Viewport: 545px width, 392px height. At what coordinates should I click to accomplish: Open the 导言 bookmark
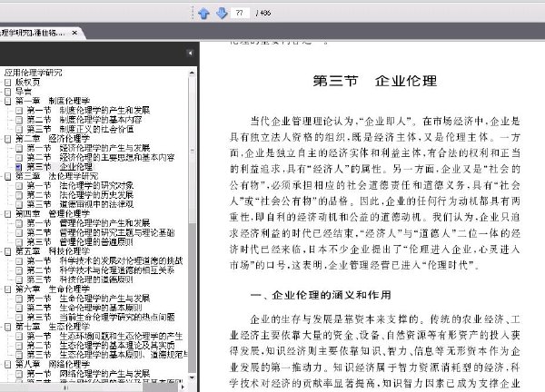tap(24, 92)
